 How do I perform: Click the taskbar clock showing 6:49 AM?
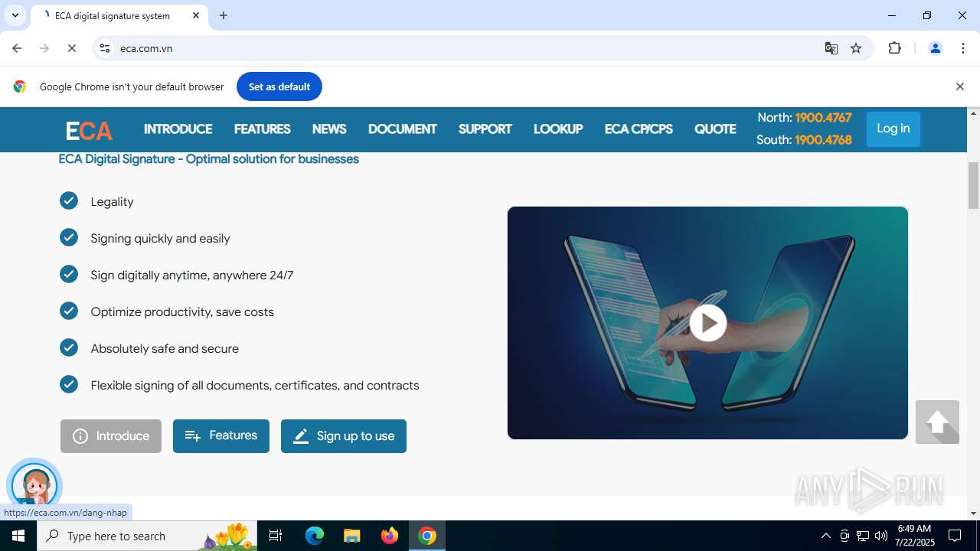(x=914, y=536)
